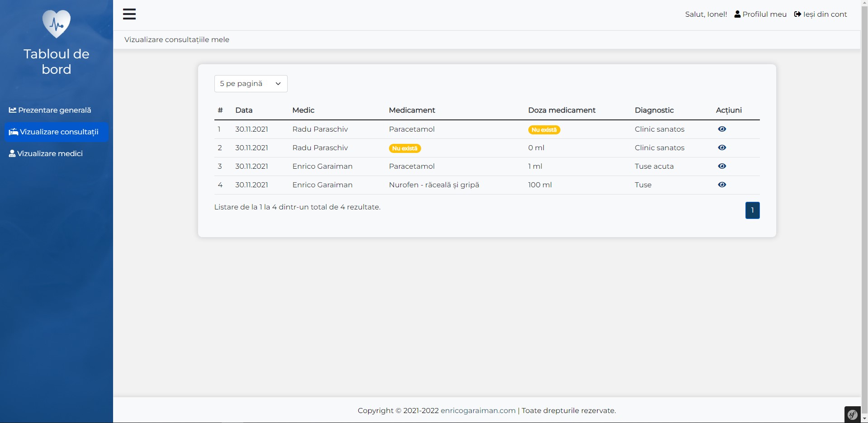Screen dimensions: 868x423
Task: Click the Stripe icon in the bottom corner
Action: (852, 414)
